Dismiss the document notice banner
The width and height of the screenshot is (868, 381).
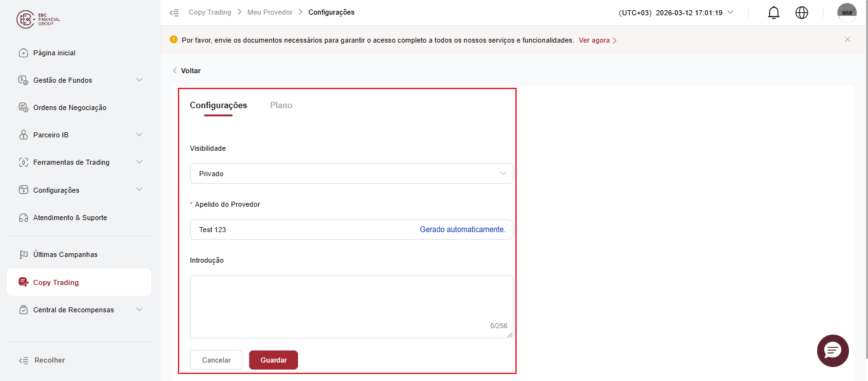pos(848,39)
